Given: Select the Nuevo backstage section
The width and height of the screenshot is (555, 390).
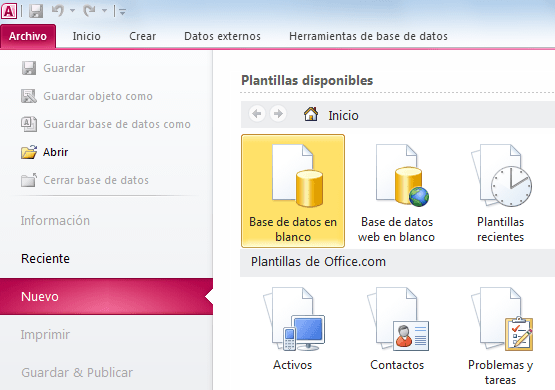Looking at the screenshot, I should (x=106, y=296).
